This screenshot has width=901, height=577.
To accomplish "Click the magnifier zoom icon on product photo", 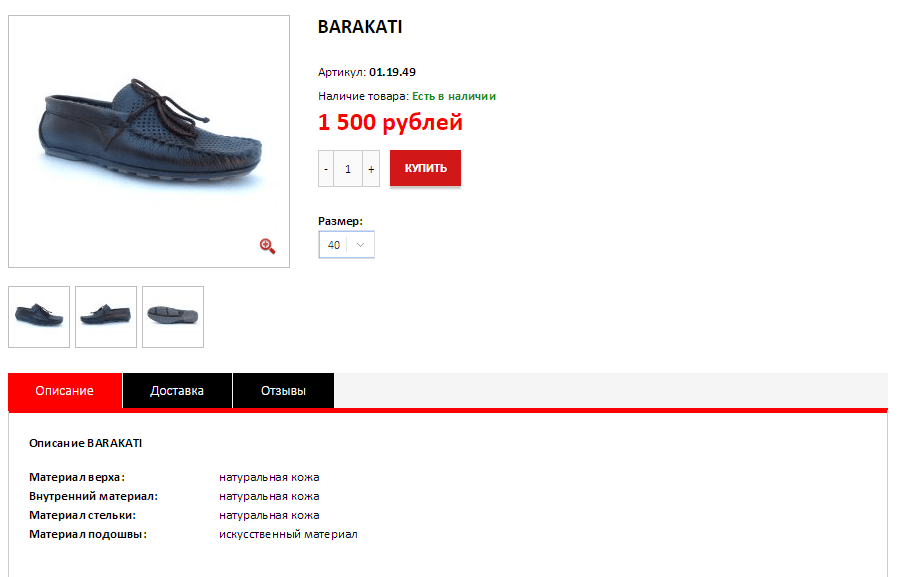I will pos(267,246).
